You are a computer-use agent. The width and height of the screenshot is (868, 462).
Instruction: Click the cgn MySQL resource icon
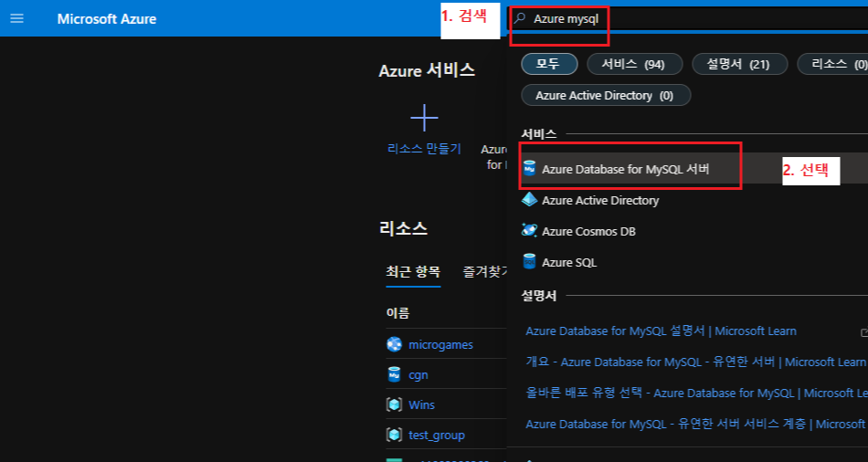pos(394,374)
